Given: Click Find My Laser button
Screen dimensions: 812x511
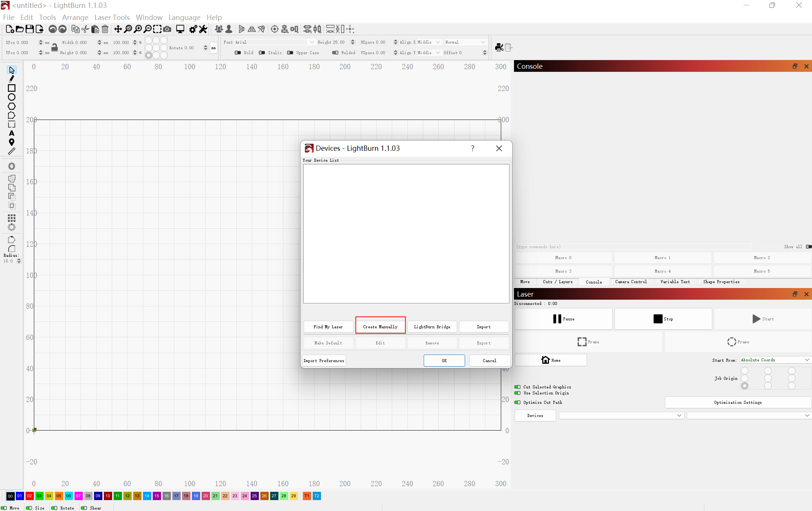Looking at the screenshot, I should click(x=328, y=327).
